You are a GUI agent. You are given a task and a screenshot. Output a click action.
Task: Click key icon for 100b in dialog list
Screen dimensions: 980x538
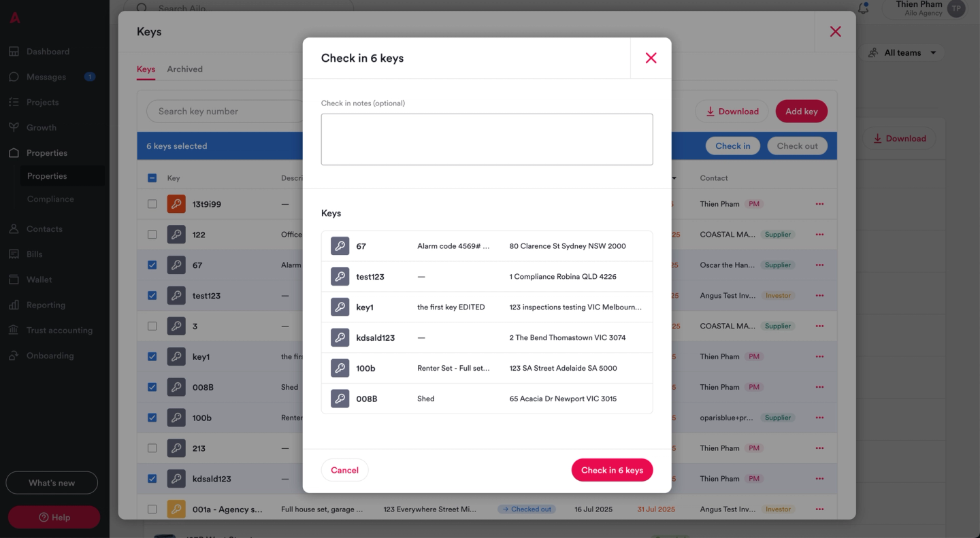[x=340, y=368]
